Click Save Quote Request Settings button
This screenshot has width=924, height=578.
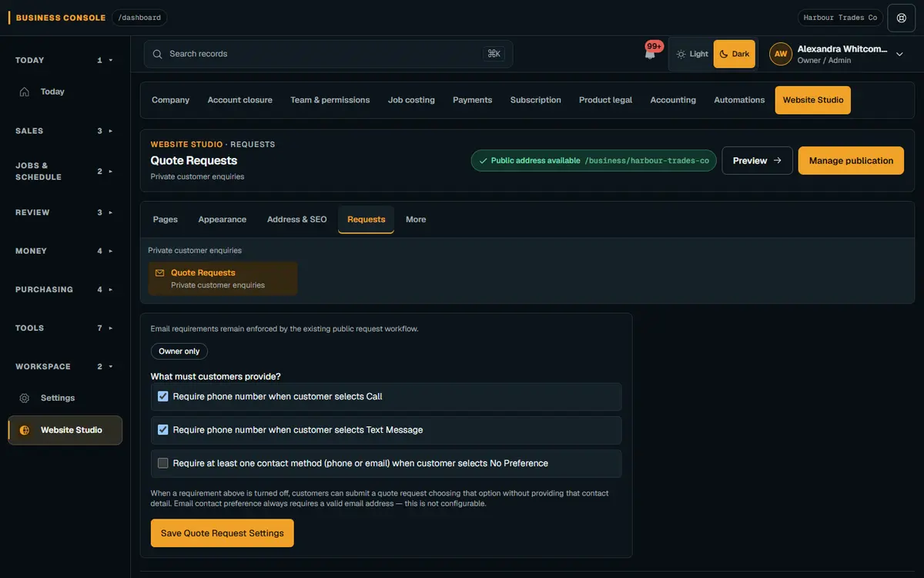tap(223, 533)
